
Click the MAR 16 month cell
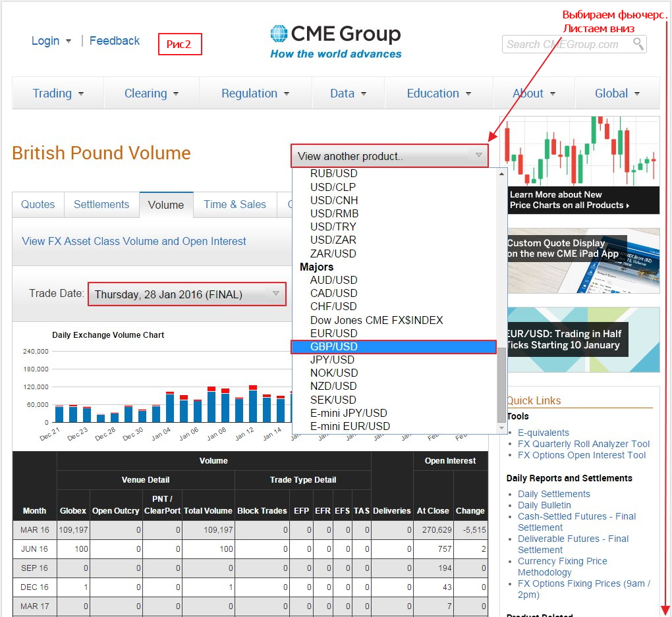pyautogui.click(x=35, y=530)
